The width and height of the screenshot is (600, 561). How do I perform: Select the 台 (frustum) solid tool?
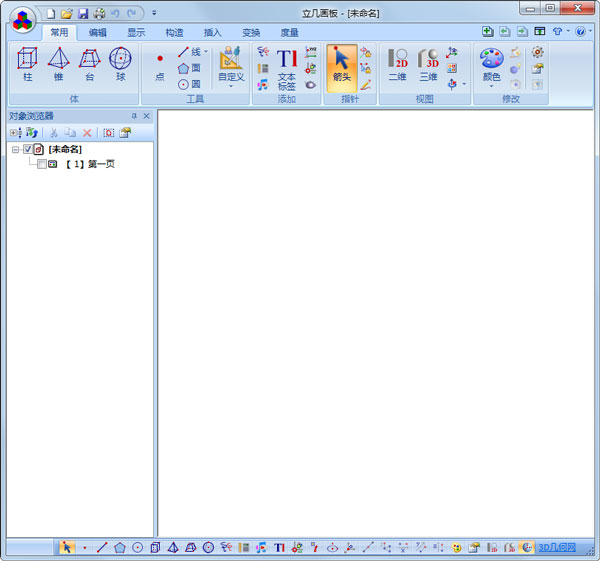pos(90,65)
